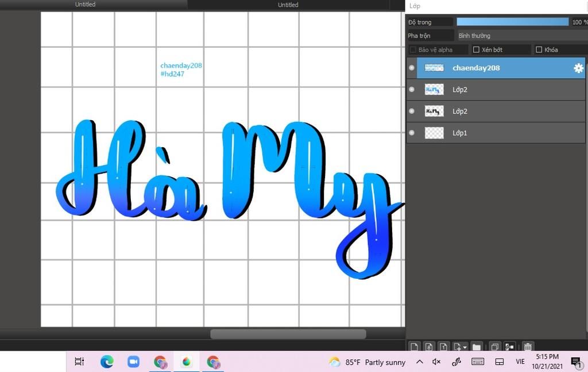
Task: Hide the Lớp2 layer with blue thumbnail
Action: 412,89
